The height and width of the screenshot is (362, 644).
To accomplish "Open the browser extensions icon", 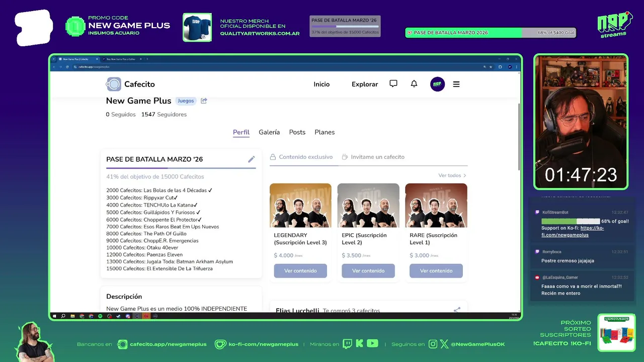I will pyautogui.click(x=500, y=67).
